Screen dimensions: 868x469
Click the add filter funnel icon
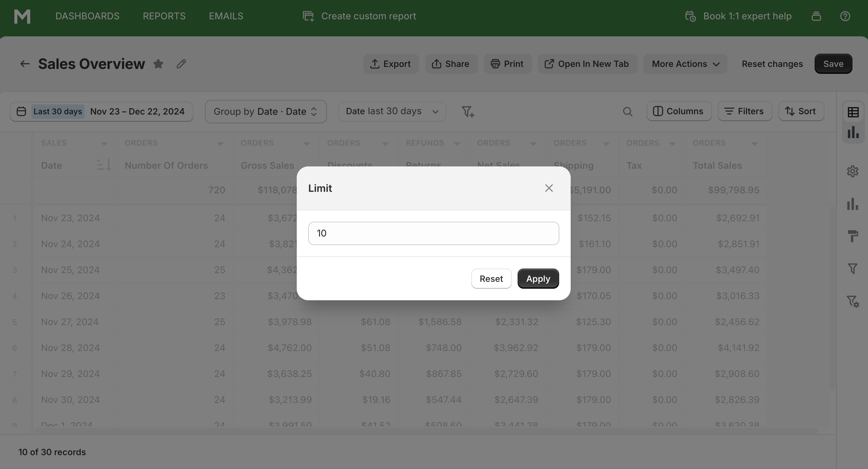click(x=468, y=112)
